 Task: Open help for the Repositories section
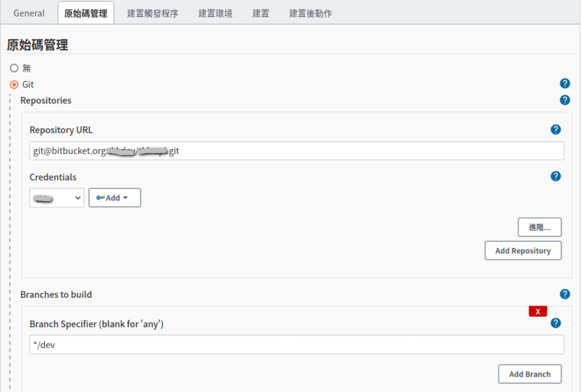565,100
